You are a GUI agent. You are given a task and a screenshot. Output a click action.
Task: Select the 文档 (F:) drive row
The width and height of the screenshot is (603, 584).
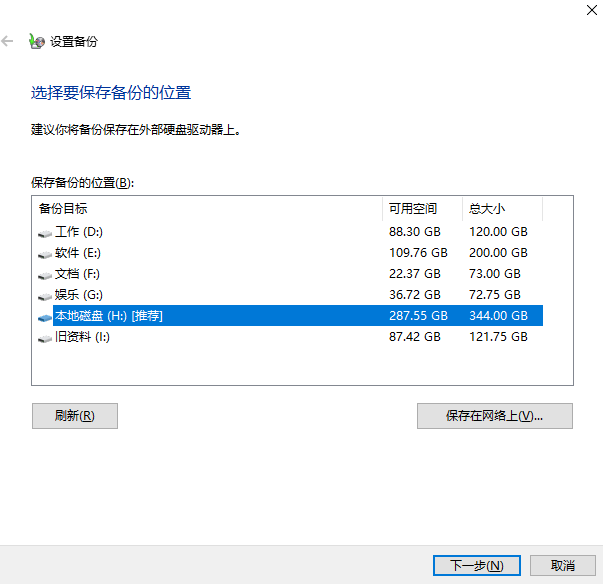pyautogui.click(x=290, y=274)
